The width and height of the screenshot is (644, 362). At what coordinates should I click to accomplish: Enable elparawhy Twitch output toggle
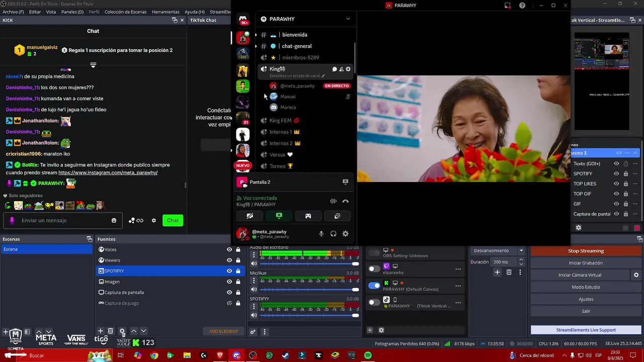374,269
